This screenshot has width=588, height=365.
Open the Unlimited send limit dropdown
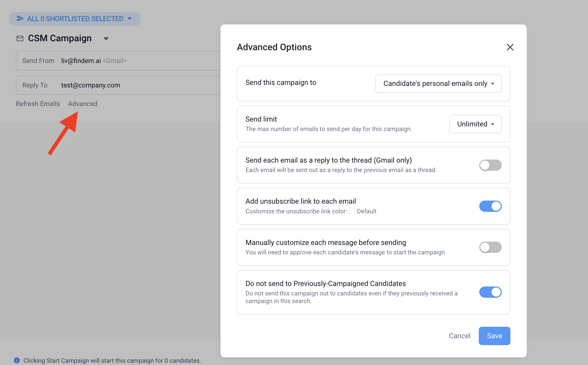tap(475, 124)
